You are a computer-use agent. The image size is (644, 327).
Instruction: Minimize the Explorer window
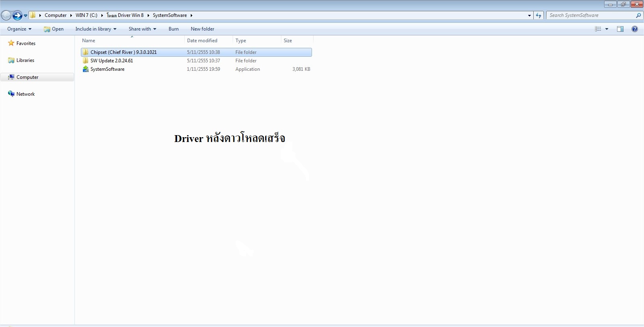click(610, 4)
